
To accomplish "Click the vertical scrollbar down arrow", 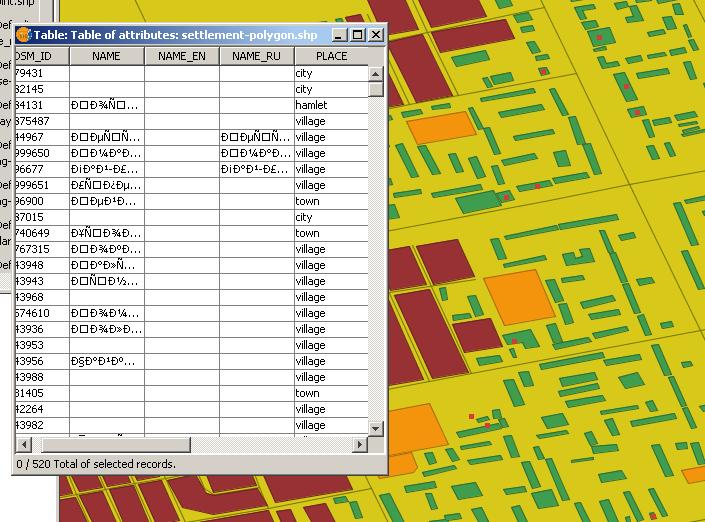I will (x=376, y=429).
